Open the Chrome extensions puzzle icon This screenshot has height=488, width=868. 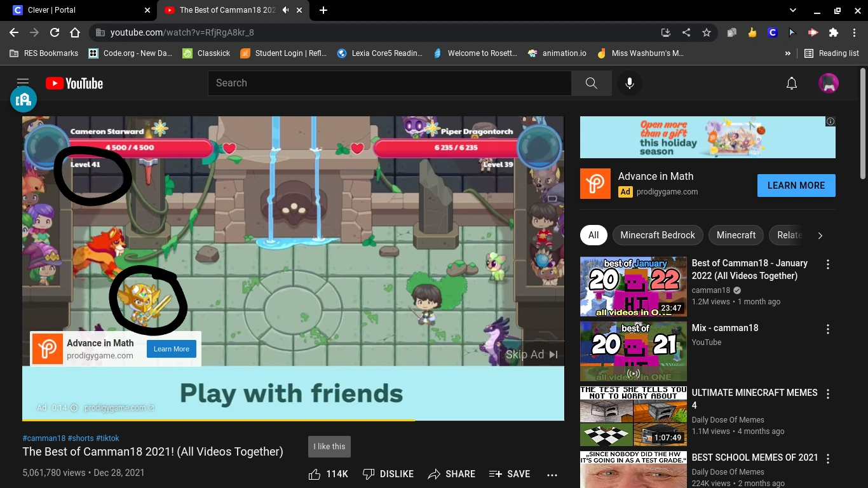833,32
